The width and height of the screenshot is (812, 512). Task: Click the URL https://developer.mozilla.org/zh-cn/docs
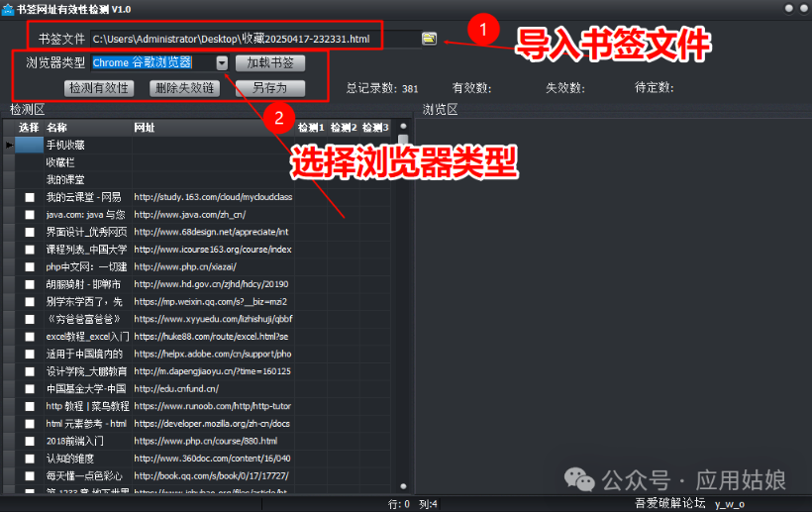[212, 424]
